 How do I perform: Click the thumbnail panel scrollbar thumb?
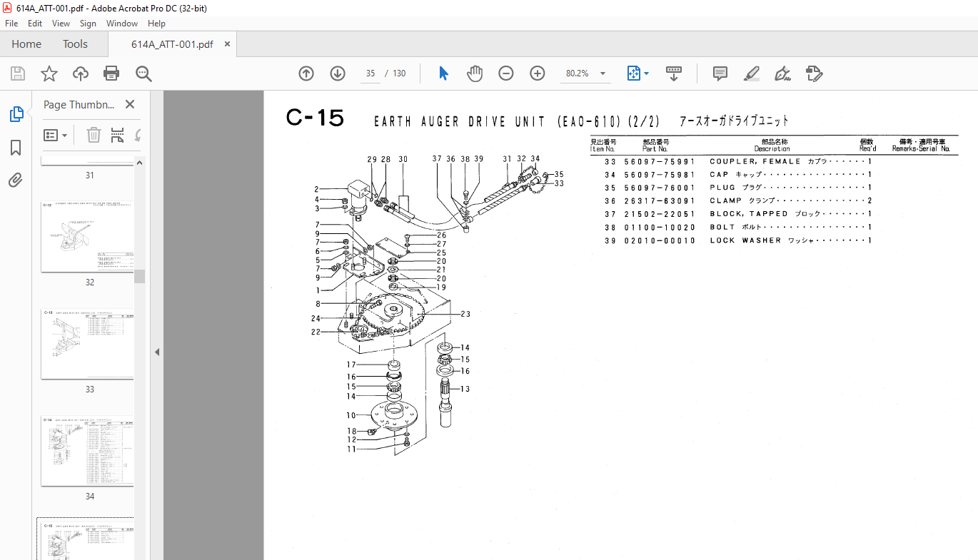coord(140,276)
